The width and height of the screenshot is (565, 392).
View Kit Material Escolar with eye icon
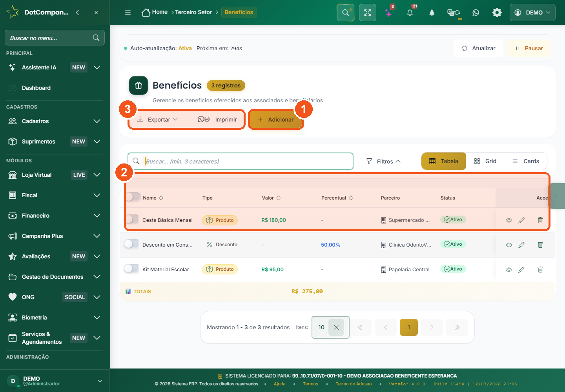[x=509, y=270]
